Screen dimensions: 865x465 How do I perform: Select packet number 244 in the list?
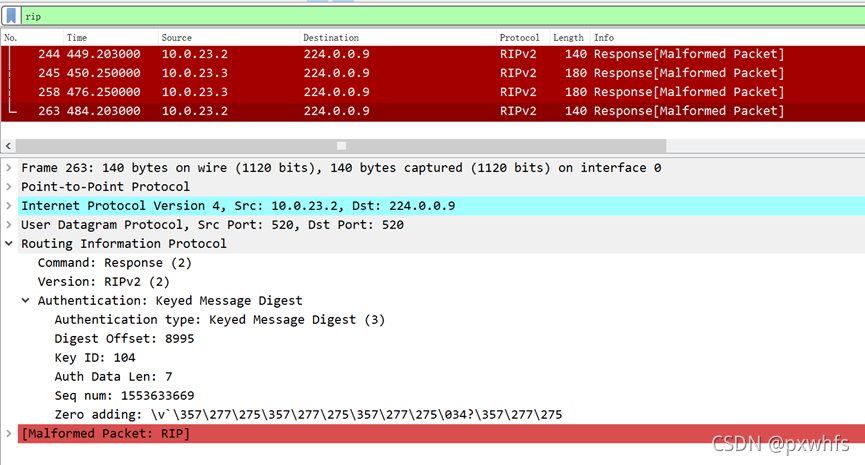[432, 54]
